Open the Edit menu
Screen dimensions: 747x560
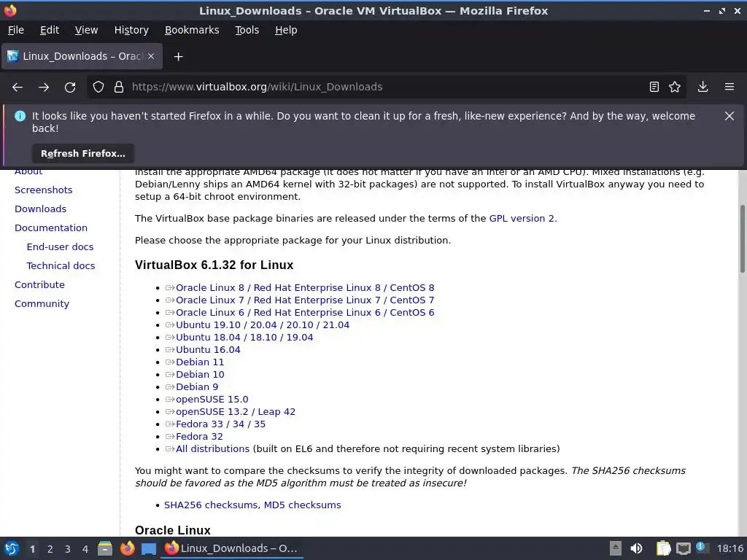click(x=50, y=30)
